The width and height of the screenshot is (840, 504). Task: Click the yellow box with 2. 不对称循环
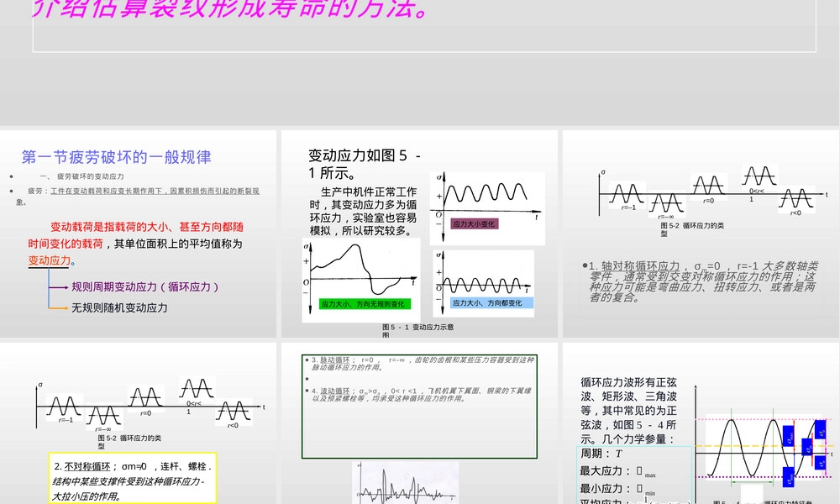pos(133,479)
